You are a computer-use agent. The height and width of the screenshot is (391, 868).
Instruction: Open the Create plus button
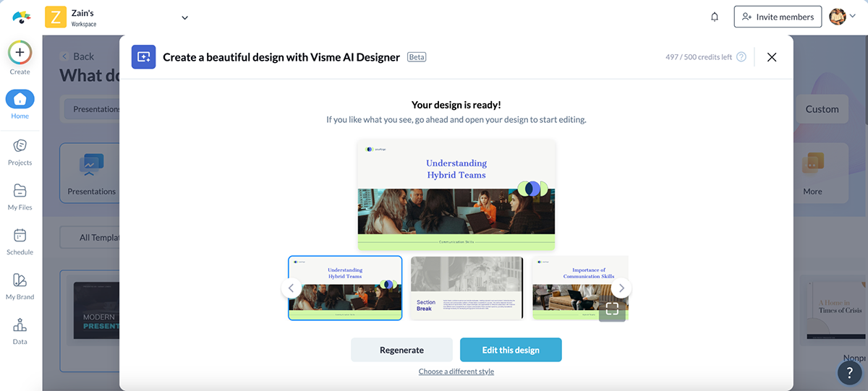[x=20, y=52]
